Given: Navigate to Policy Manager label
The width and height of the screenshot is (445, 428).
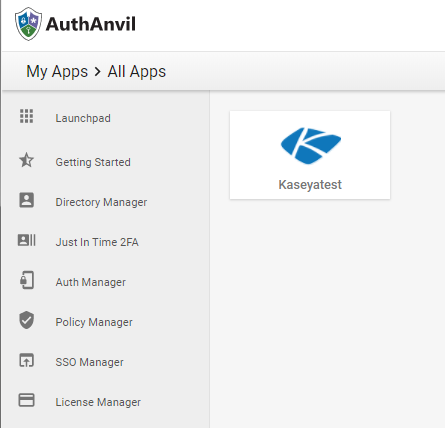Looking at the screenshot, I should (x=94, y=322).
